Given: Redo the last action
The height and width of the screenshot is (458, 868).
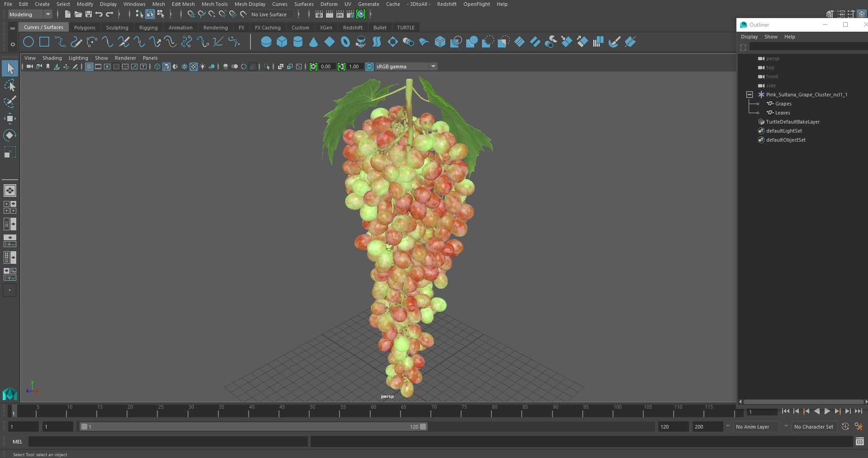Looking at the screenshot, I should (x=109, y=14).
